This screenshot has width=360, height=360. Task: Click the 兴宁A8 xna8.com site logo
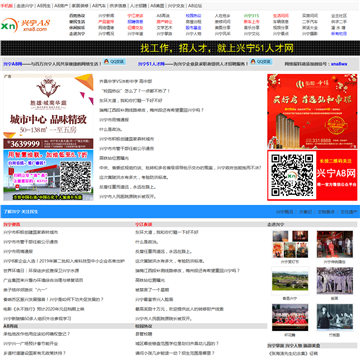click(x=26, y=25)
